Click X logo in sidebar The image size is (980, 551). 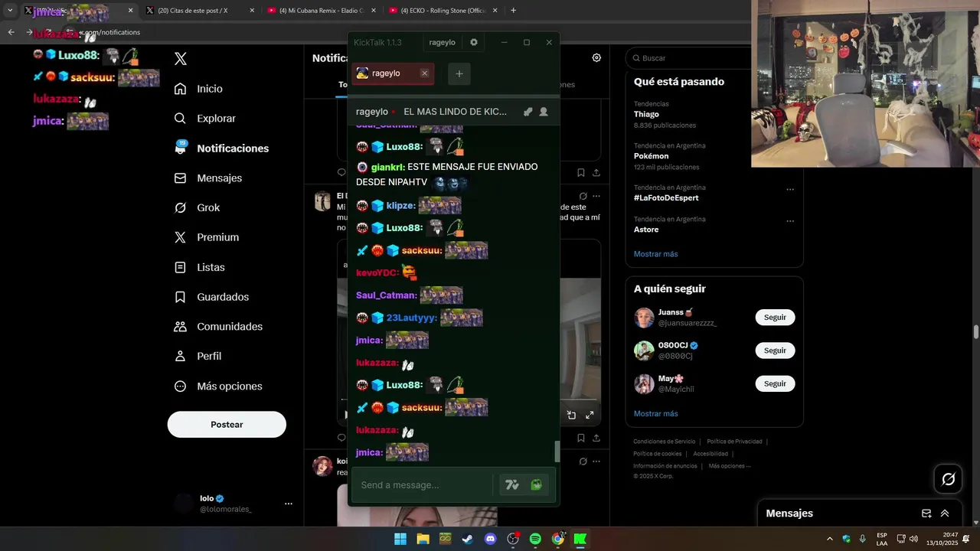tap(180, 59)
